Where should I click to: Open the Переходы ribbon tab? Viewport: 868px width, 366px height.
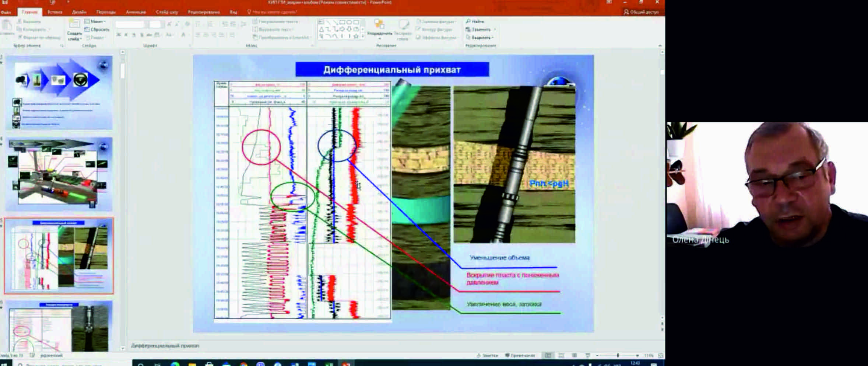coord(106,12)
